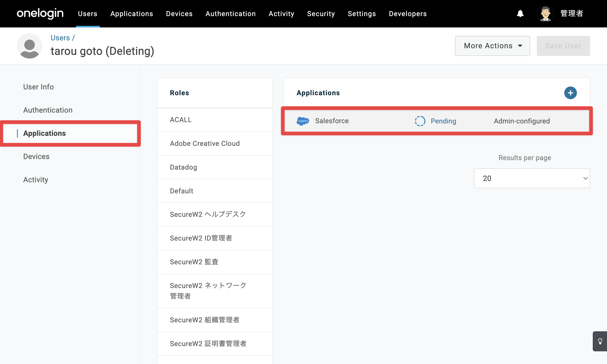
Task: Switch to the Activity side tab
Action: 36,180
